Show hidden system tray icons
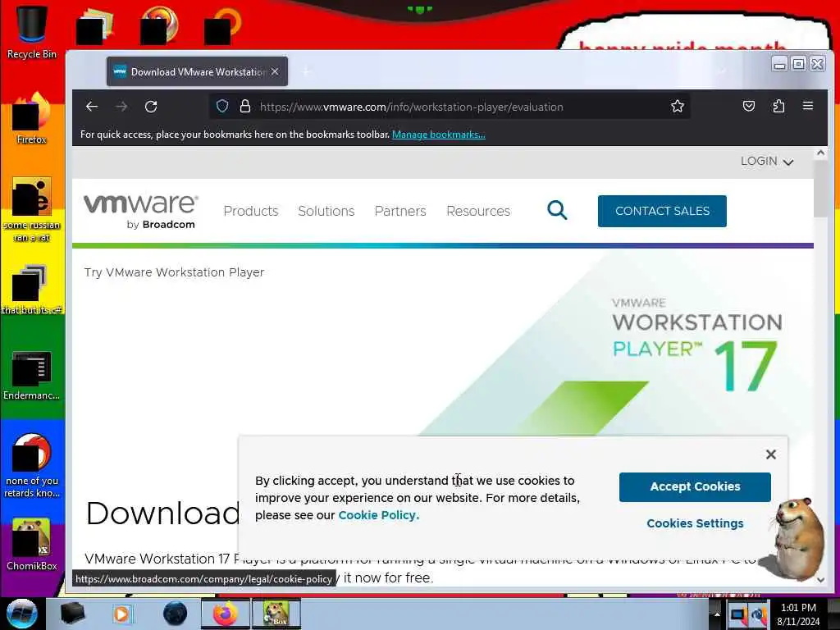Viewport: 840px width, 630px height. tap(717, 614)
